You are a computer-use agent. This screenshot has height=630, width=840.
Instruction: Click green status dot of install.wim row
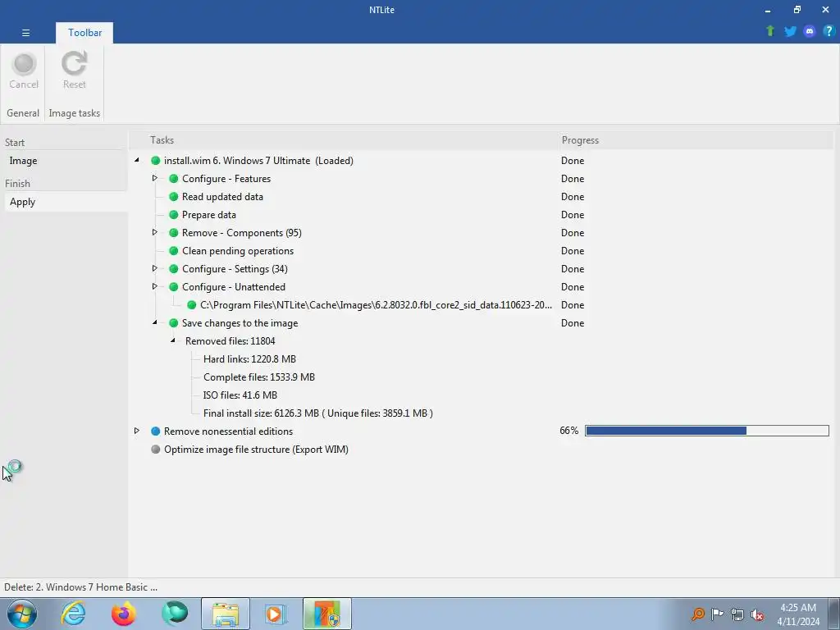[x=155, y=161]
